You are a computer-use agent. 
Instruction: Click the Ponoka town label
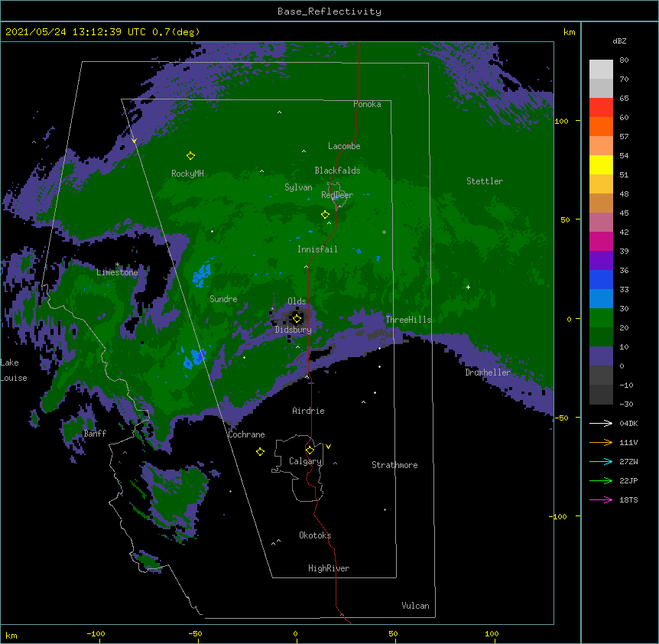click(367, 104)
